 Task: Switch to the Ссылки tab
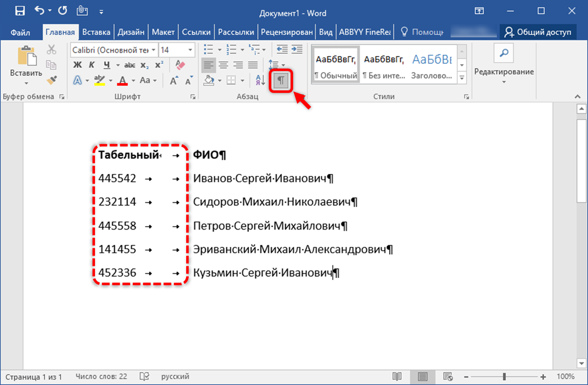point(196,32)
